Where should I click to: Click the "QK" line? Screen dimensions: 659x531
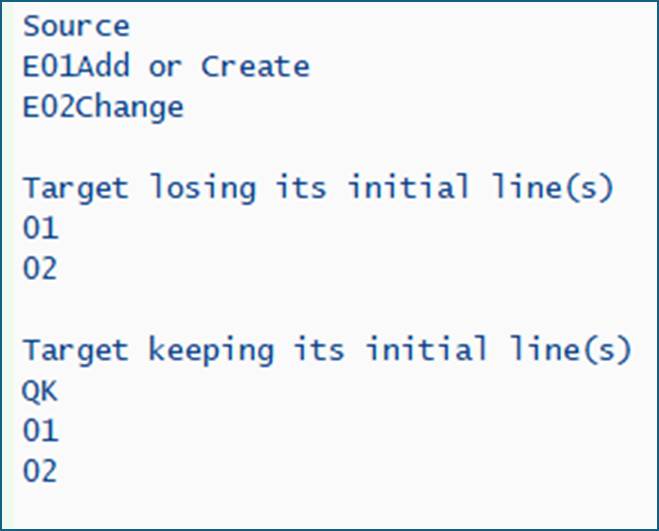pos(40,391)
